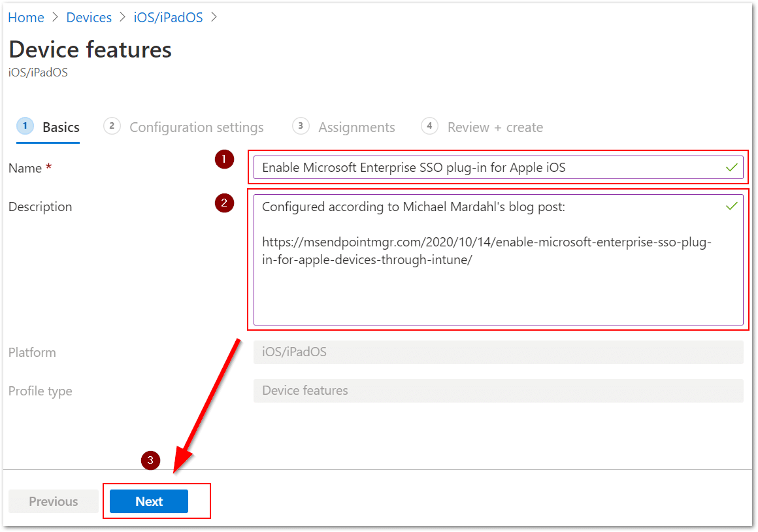Open the iOS/iPadOS breadcrumb link
Viewport: 758px width, 532px height.
coord(168,17)
